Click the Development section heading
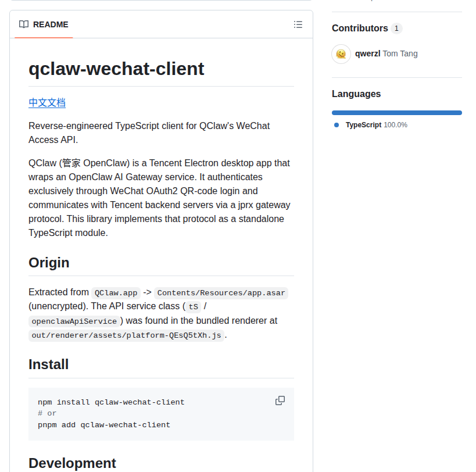This screenshot has width=476, height=472. pos(72,463)
